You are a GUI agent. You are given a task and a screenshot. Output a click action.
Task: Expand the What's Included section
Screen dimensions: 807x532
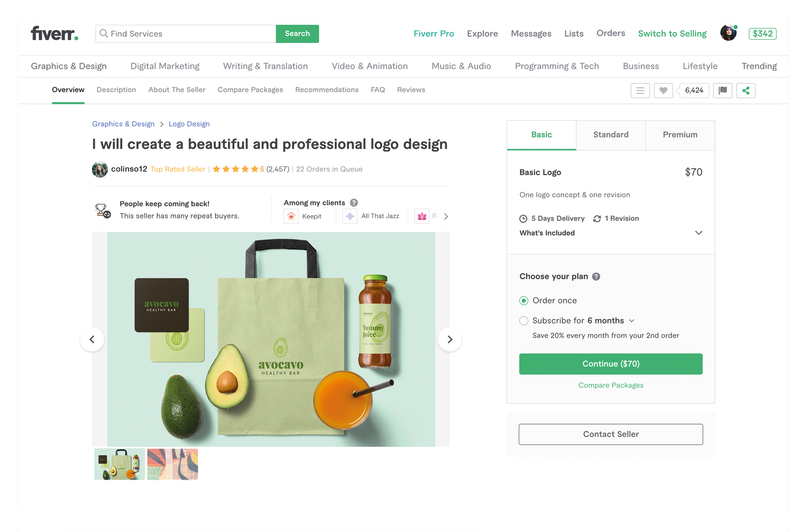[x=699, y=233]
